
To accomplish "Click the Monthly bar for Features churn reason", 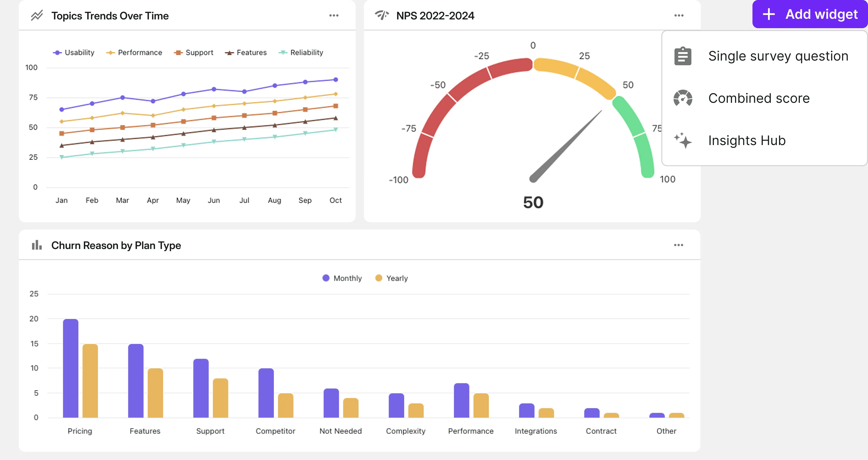I will pyautogui.click(x=136, y=381).
